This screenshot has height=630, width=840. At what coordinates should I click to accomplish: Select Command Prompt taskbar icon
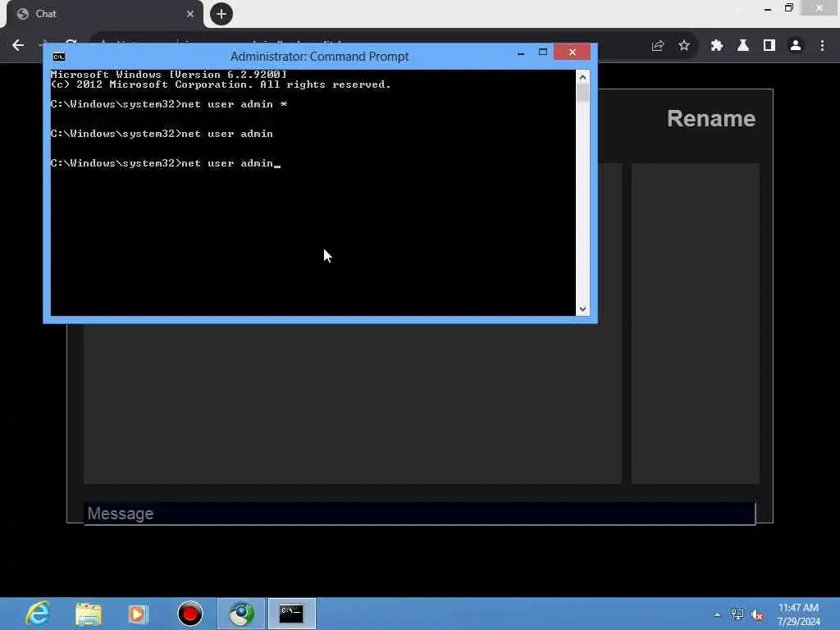pos(291,614)
